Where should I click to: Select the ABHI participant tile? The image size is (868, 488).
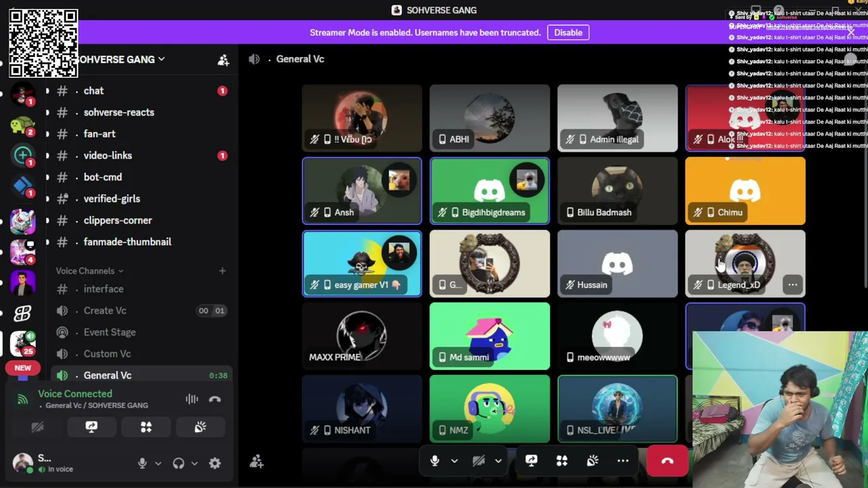pos(490,118)
